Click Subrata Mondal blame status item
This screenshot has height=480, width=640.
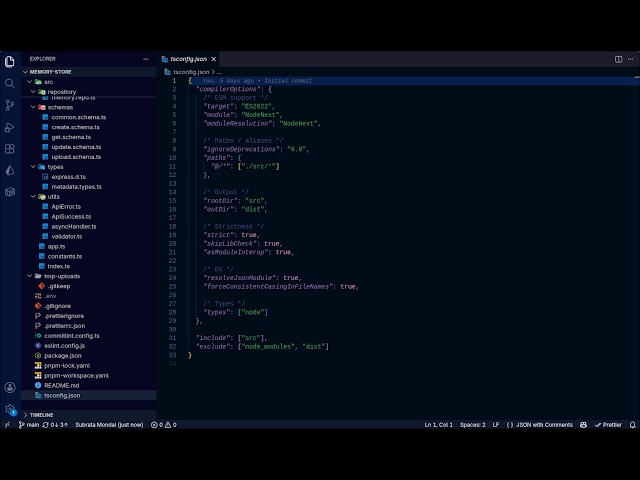[109, 425]
